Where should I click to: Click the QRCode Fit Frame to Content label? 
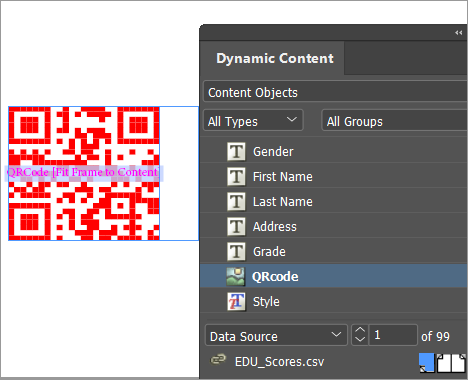click(83, 172)
